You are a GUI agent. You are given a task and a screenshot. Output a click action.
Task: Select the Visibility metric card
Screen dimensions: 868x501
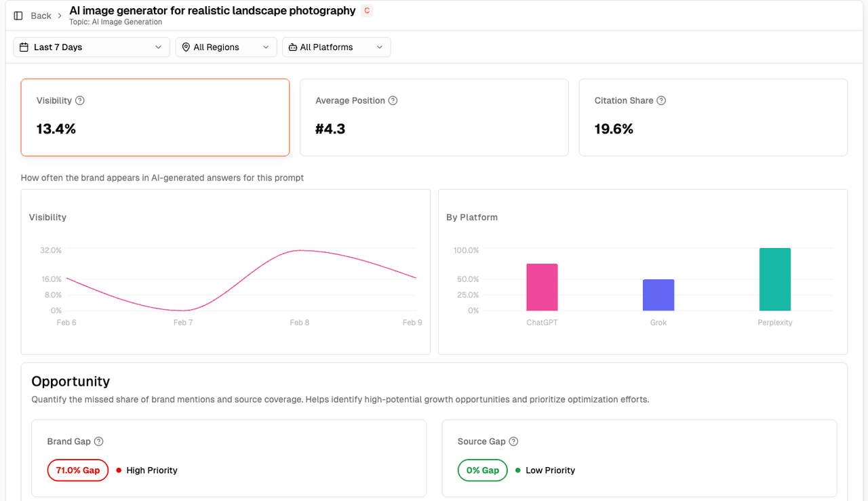coord(155,117)
